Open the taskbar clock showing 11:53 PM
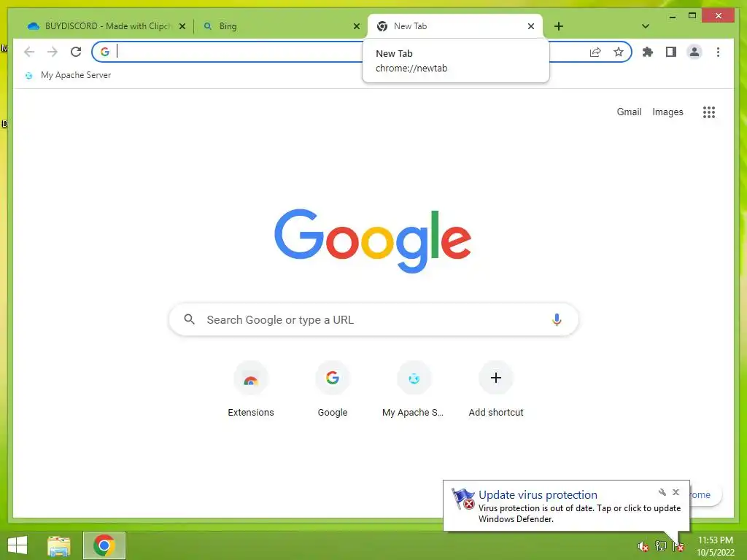This screenshot has height=560, width=747. pos(715,546)
